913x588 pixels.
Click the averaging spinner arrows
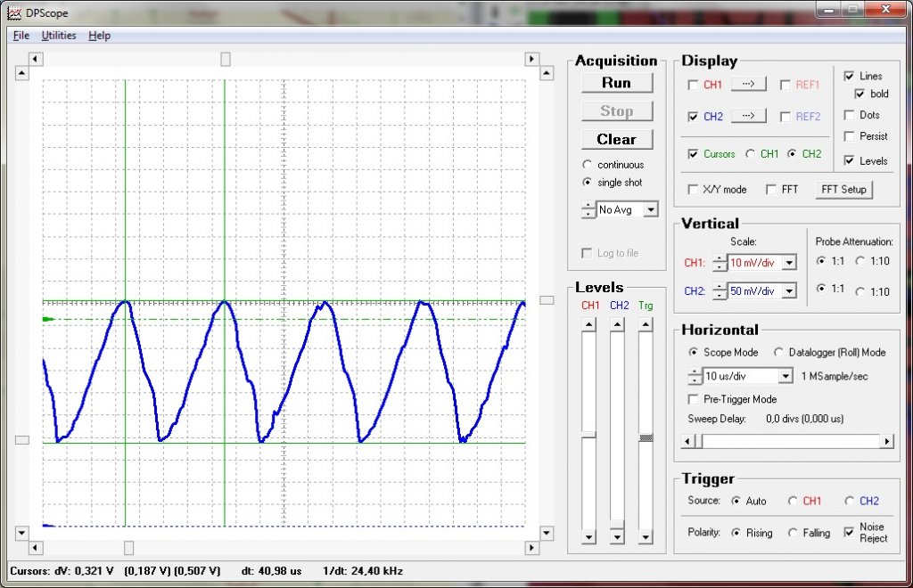pos(588,209)
